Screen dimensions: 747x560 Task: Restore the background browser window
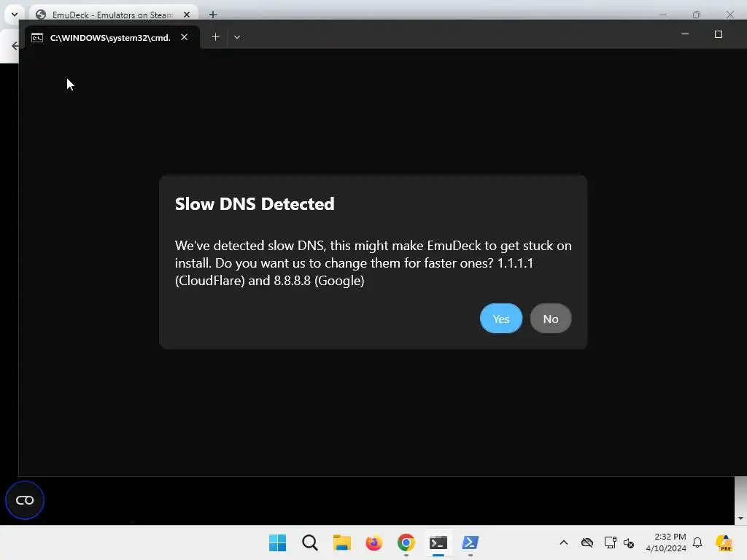click(697, 15)
